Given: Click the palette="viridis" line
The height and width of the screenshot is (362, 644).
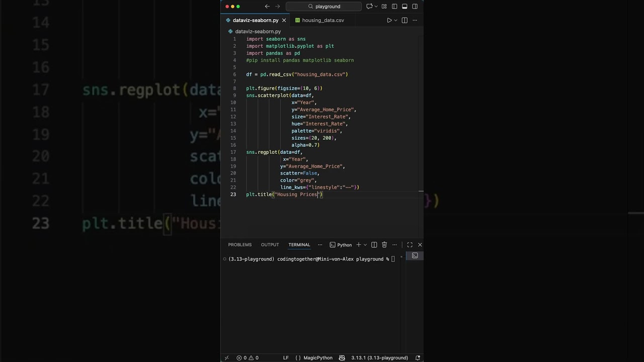Looking at the screenshot, I should tap(316, 131).
